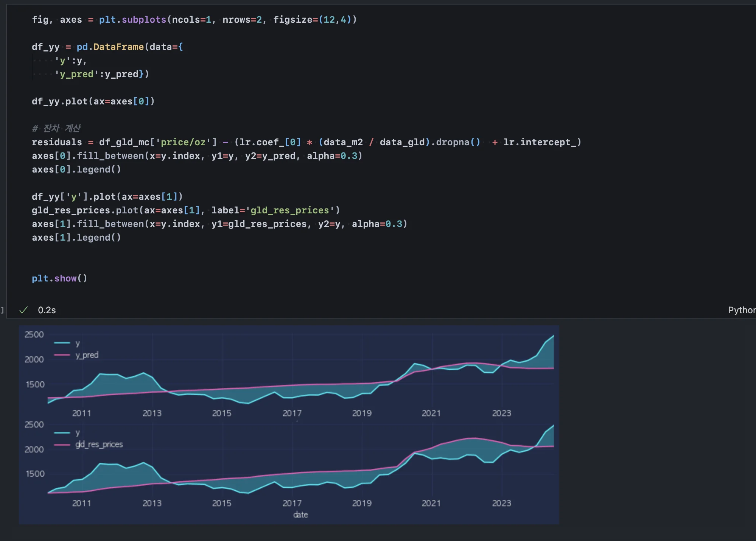This screenshot has height=541, width=756.
Task: Click the gld_res_prices legend entry
Action: [99, 444]
